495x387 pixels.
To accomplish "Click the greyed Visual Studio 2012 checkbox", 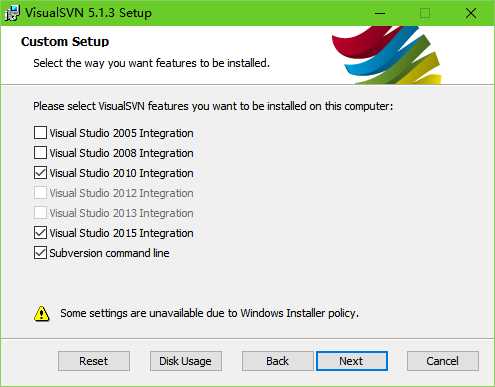I will pos(40,193).
